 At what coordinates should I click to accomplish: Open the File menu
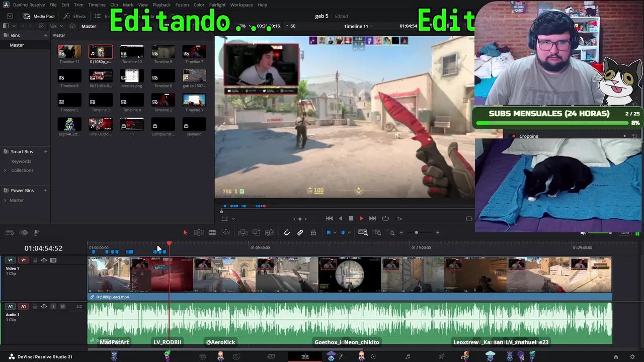click(53, 5)
